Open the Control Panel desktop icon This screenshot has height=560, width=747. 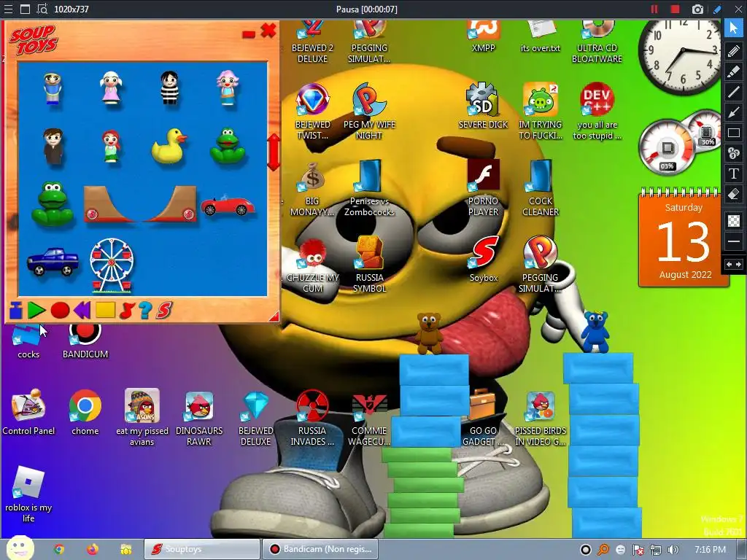click(x=28, y=413)
